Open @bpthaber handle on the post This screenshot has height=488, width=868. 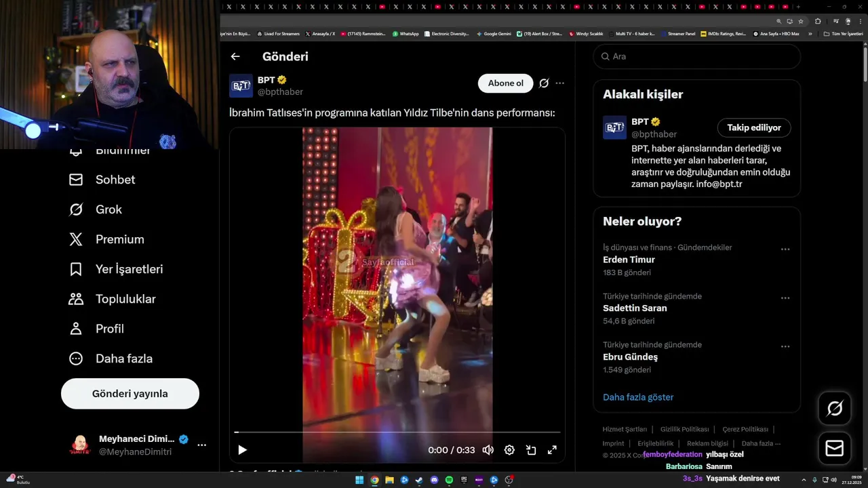(x=280, y=92)
